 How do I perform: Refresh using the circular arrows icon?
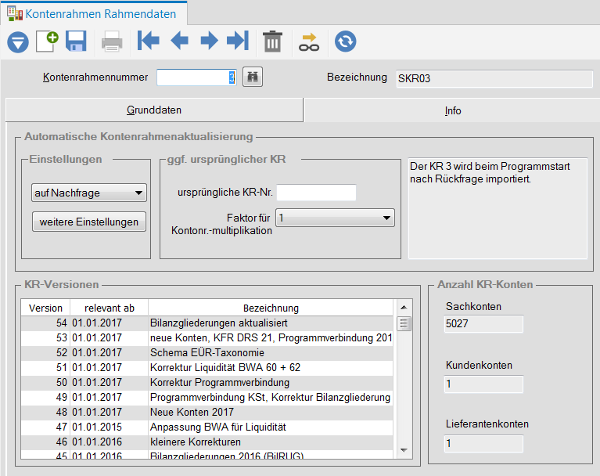pos(346,41)
